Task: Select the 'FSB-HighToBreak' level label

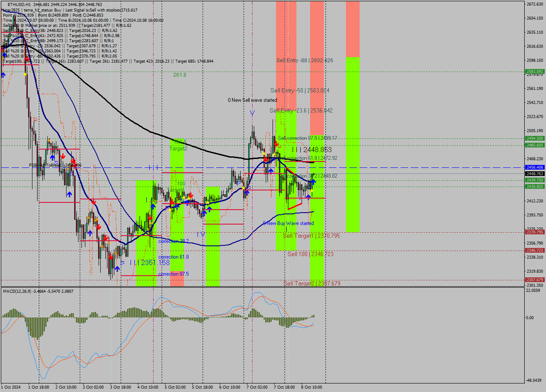Action: [x=55, y=165]
